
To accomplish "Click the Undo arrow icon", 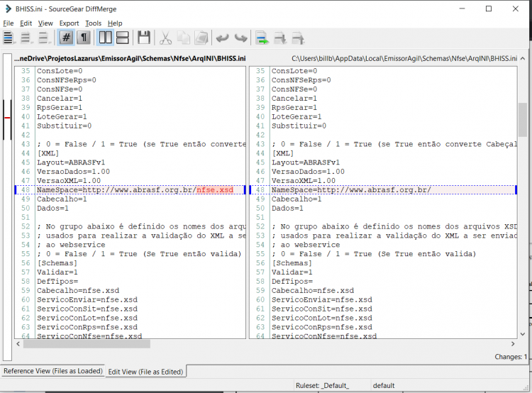I will [x=223, y=38].
